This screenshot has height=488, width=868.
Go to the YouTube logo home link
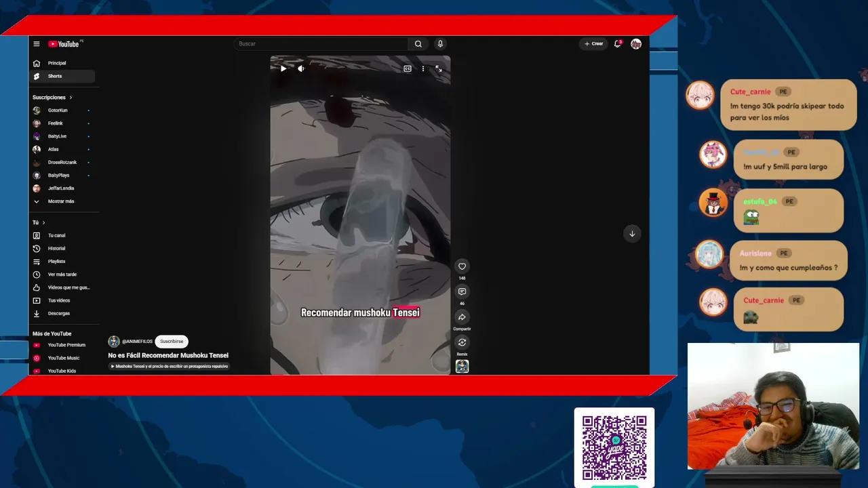64,44
